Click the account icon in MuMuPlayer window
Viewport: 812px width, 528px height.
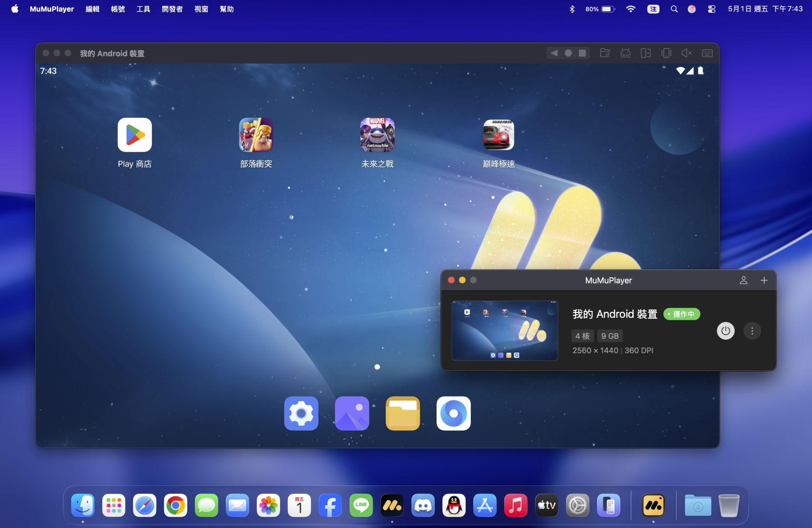click(x=744, y=280)
